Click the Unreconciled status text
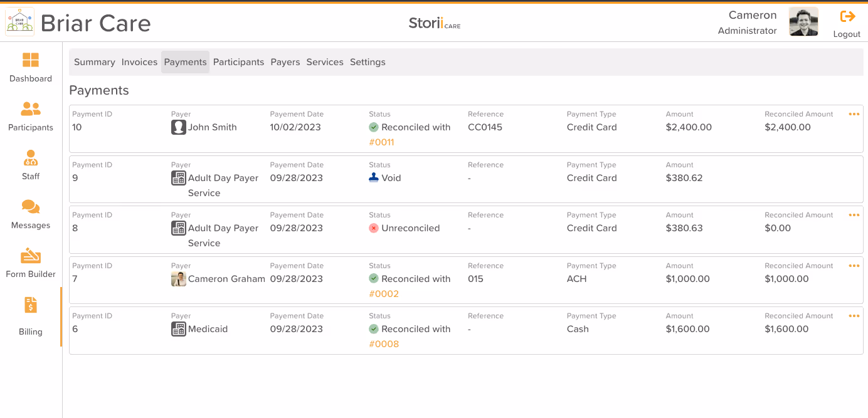 coord(411,228)
